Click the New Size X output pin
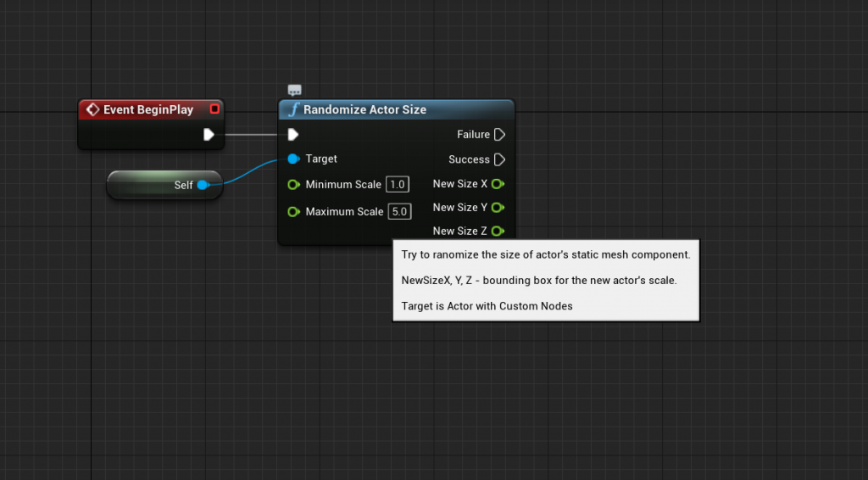 point(498,184)
